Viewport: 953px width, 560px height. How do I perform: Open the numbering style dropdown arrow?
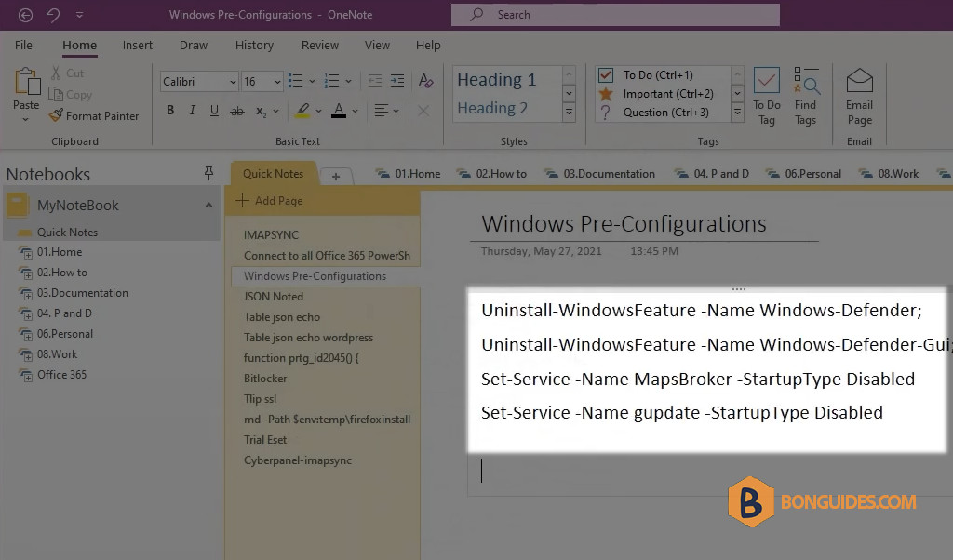(x=348, y=81)
